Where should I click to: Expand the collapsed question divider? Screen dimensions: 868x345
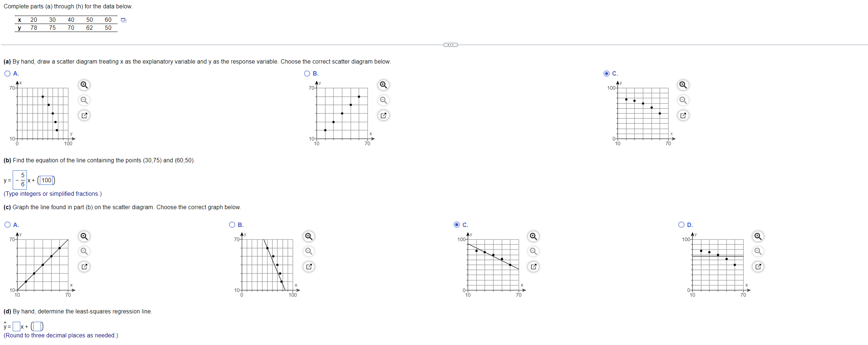point(450,44)
